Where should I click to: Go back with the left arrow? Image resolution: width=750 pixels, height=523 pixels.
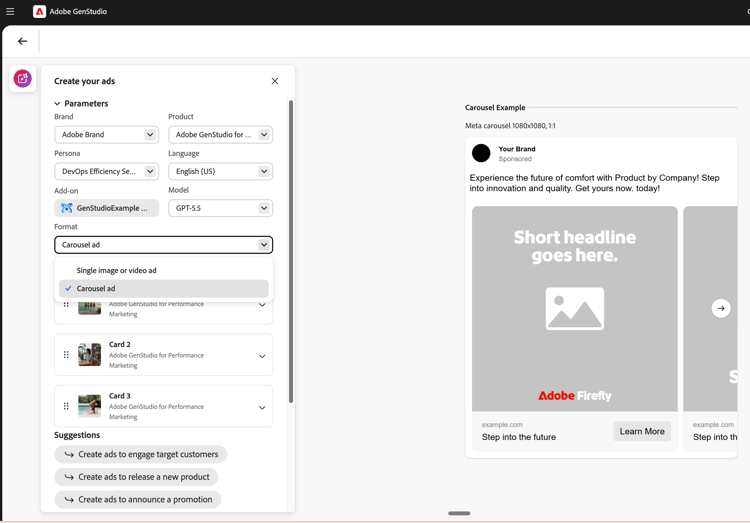pyautogui.click(x=22, y=41)
